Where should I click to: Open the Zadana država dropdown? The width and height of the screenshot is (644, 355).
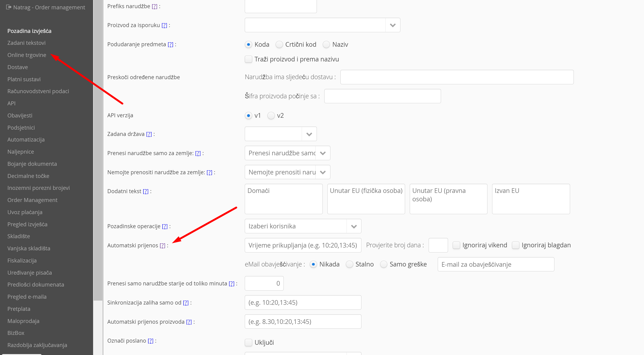pyautogui.click(x=309, y=134)
